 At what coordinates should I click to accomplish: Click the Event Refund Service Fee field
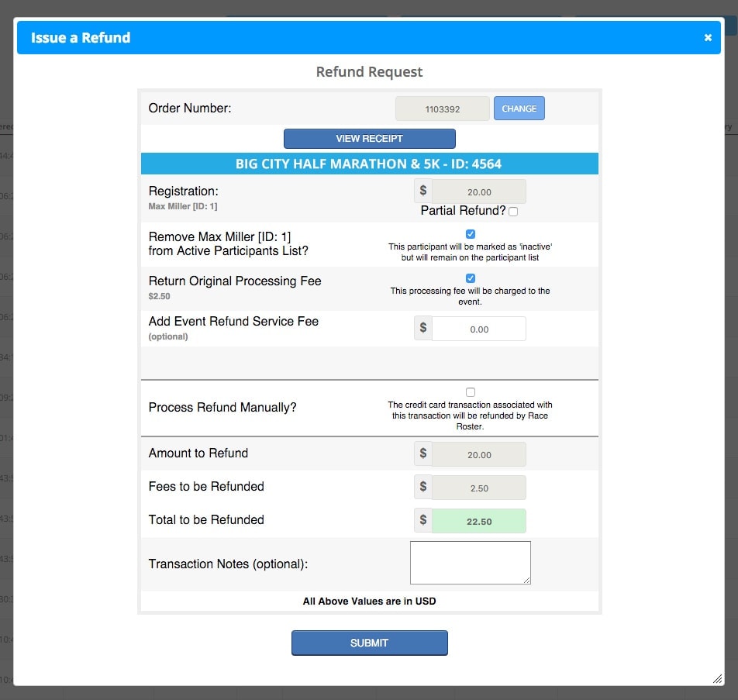pos(478,329)
